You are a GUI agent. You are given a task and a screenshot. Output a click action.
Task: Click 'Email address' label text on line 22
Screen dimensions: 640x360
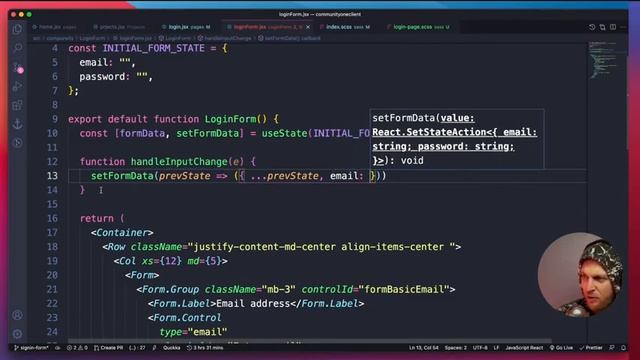(253, 303)
